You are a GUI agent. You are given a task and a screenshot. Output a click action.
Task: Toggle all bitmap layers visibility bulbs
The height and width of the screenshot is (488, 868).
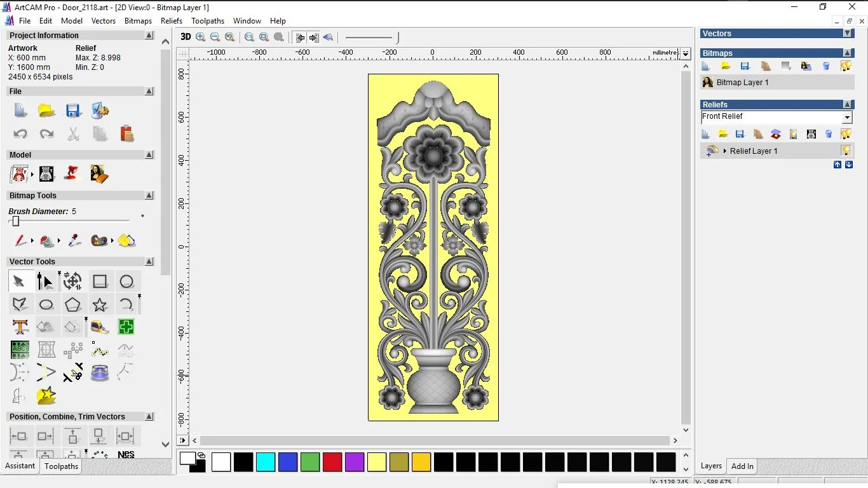point(846,66)
